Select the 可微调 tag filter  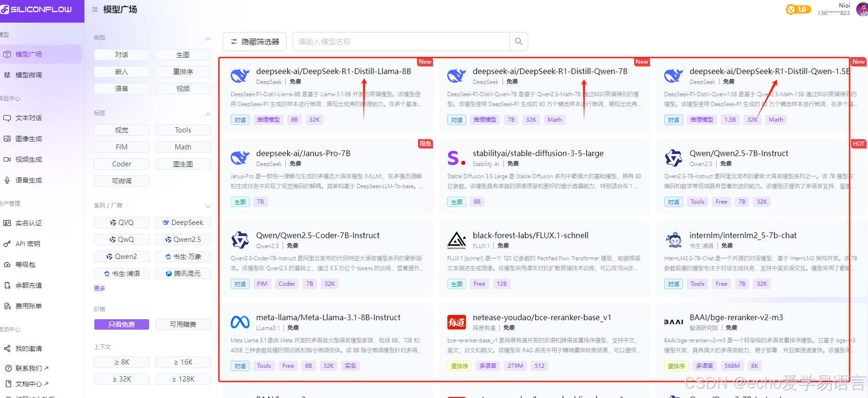pos(122,181)
